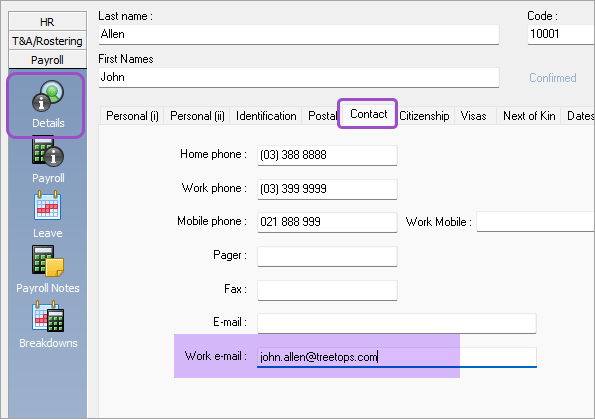
Task: Open the Payroll Notes icon
Action: [x=47, y=261]
